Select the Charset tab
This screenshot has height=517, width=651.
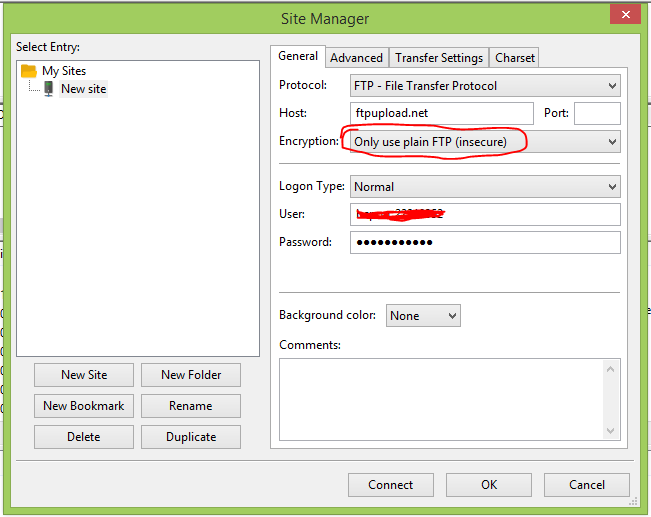[515, 58]
